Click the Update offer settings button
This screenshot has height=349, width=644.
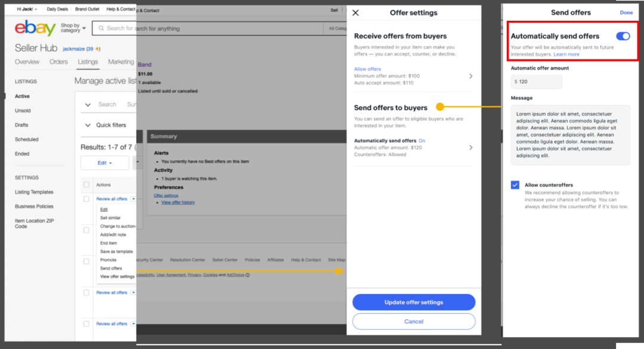click(413, 302)
